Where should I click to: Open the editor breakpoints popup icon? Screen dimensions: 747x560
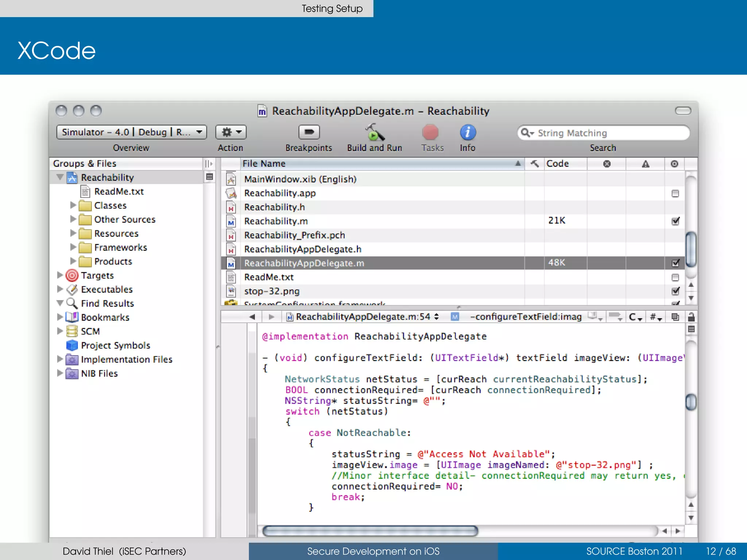616,317
